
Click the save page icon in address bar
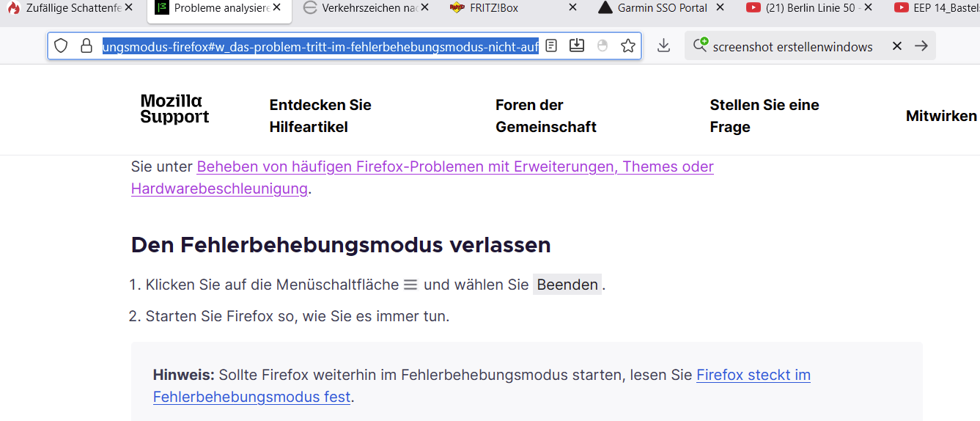577,45
